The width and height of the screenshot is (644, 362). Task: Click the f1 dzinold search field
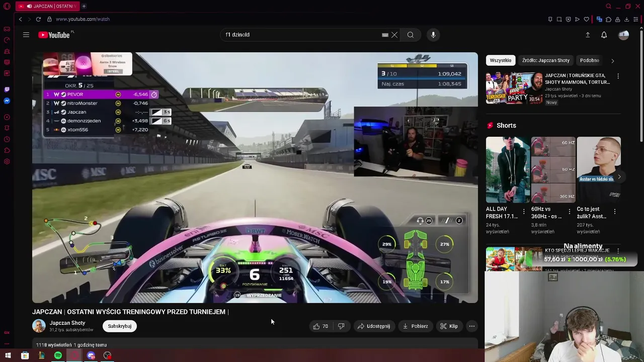click(x=302, y=35)
